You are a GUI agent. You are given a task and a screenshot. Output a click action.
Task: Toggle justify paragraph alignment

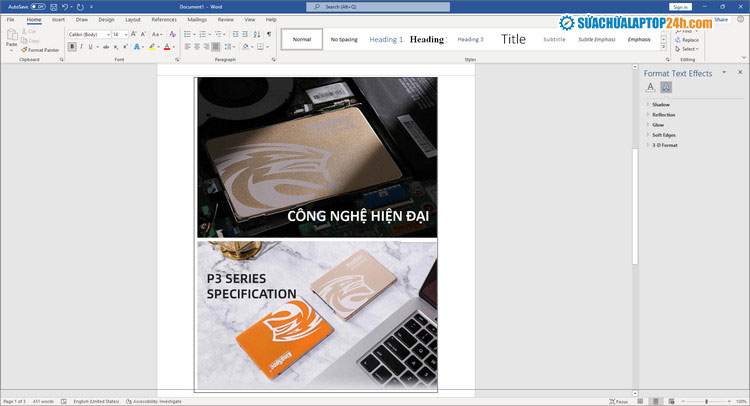click(x=216, y=47)
